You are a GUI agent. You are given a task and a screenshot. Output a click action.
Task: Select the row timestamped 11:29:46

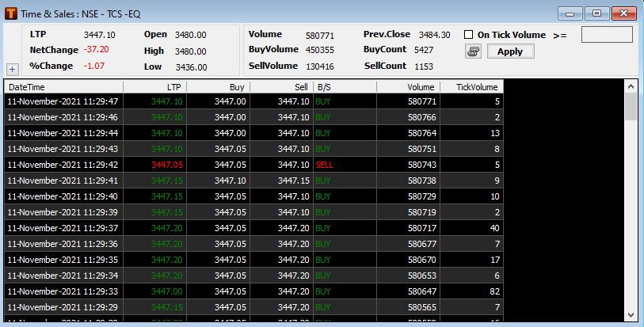point(253,117)
